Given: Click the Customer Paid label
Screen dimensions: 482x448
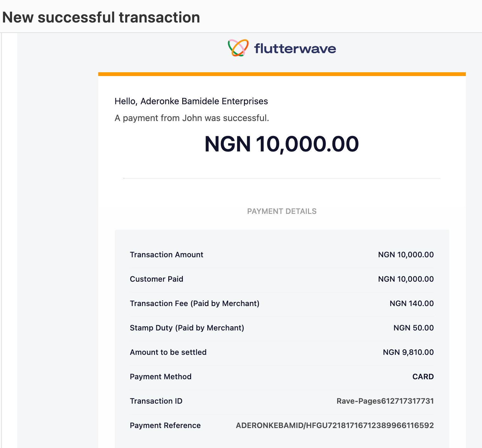Looking at the screenshot, I should (157, 279).
